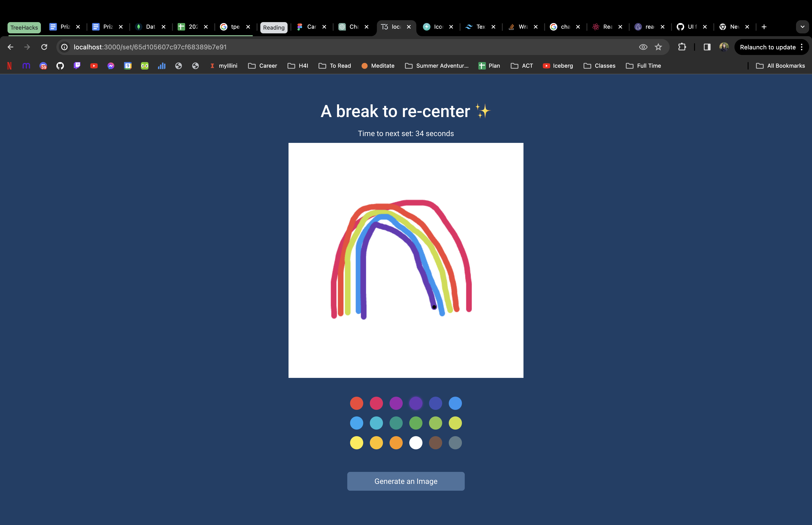The width and height of the screenshot is (812, 525).
Task: Click Relaunch to update button
Action: [767, 47]
